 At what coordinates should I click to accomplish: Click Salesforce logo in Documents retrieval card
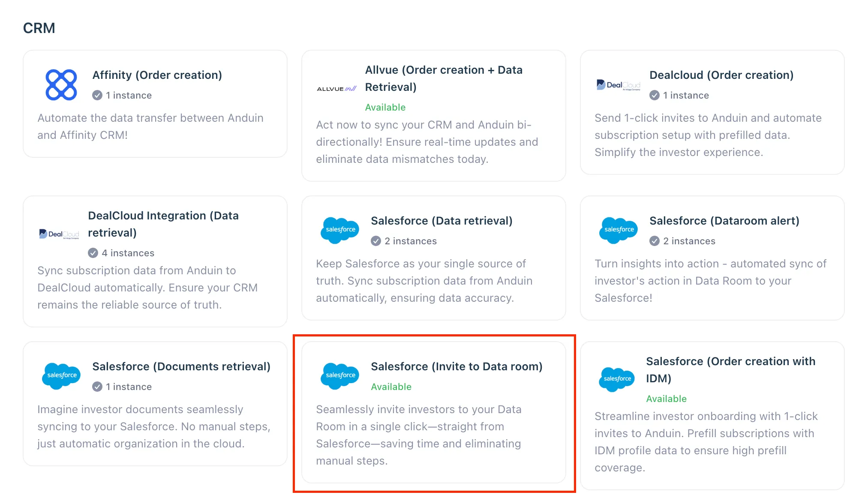pos(61,376)
